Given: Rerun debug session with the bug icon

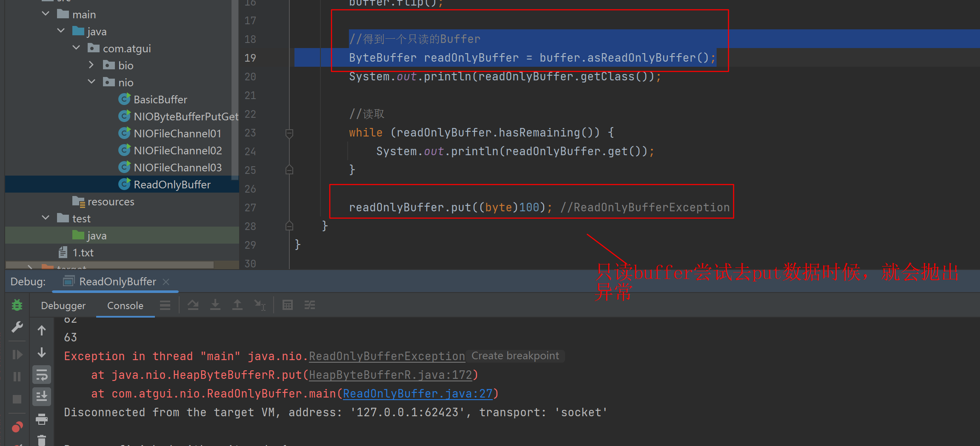Looking at the screenshot, I should coord(17,305).
